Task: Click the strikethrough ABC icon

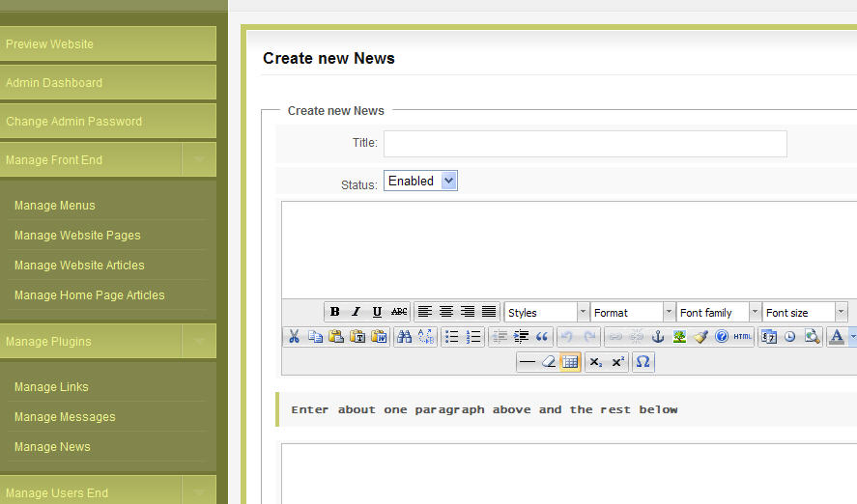Action: pyautogui.click(x=399, y=312)
